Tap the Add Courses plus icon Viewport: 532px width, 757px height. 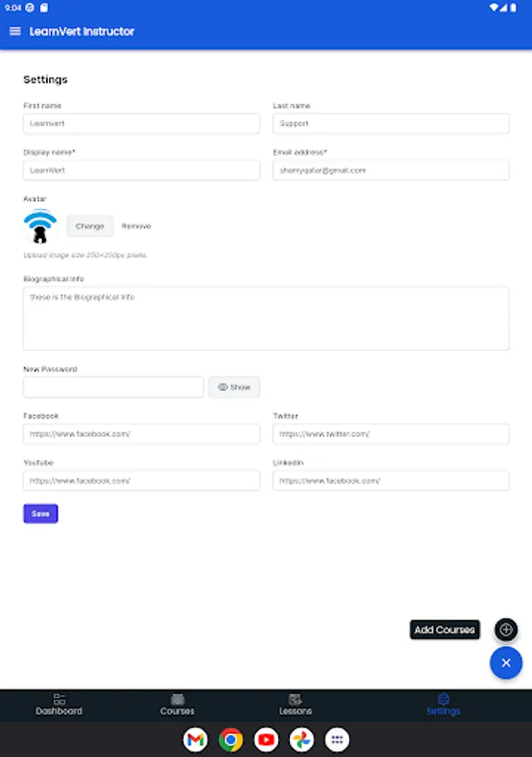click(x=506, y=629)
